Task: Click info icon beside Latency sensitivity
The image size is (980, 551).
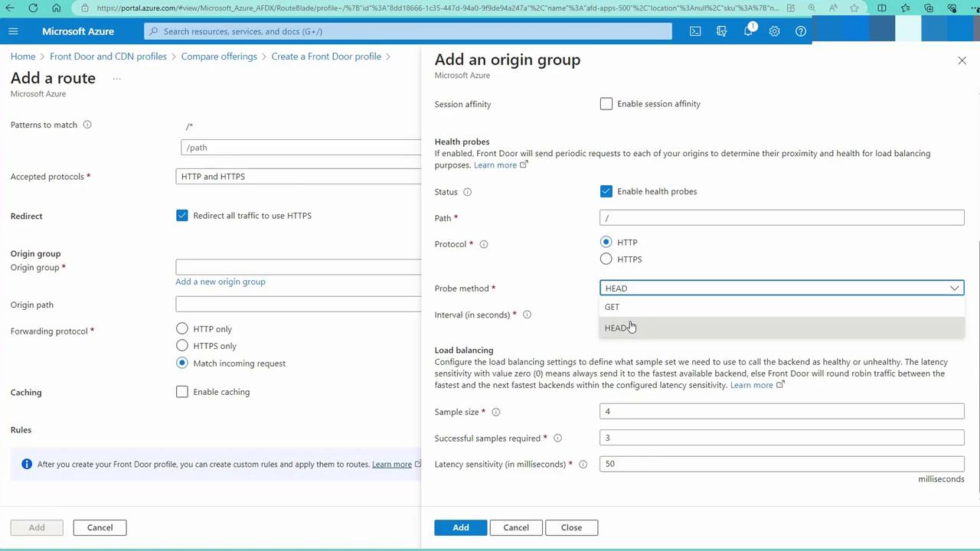Action: [583, 465]
